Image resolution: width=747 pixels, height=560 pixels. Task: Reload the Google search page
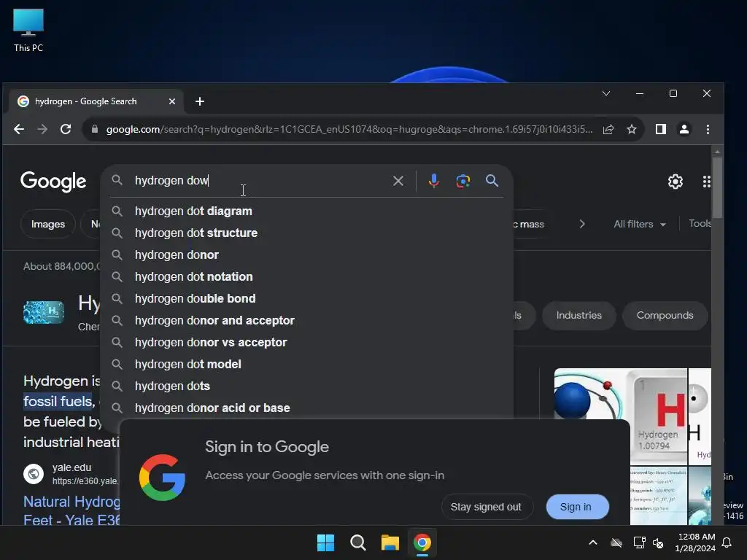[x=66, y=129]
